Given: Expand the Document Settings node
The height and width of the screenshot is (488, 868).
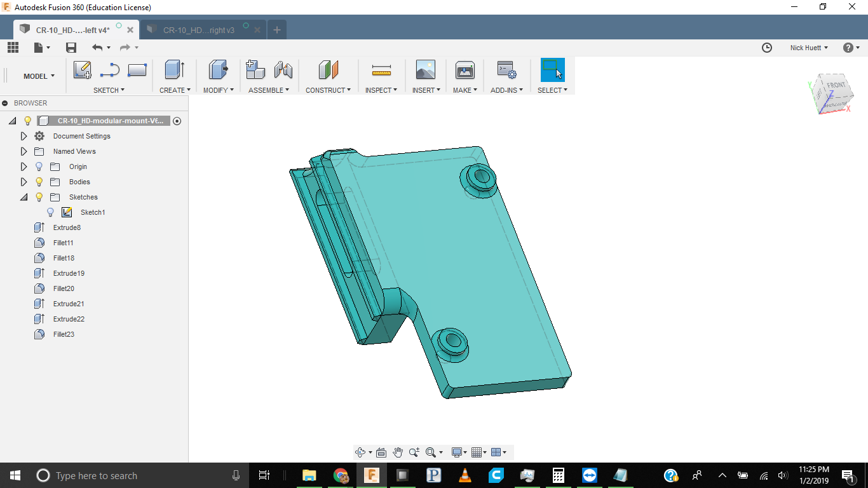Looking at the screenshot, I should pos(24,136).
